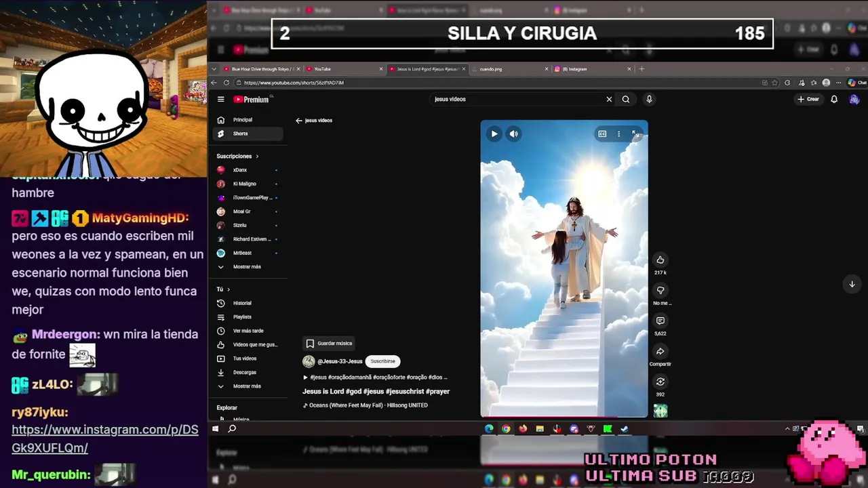Open a new browser tab with plus
Viewport: 868px width, 488px height.
point(642,69)
